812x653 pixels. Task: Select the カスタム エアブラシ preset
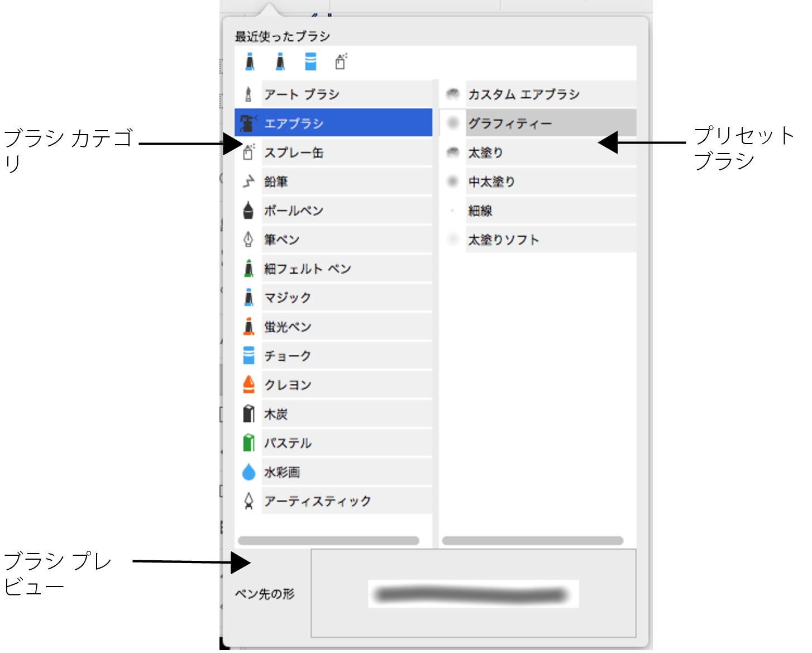point(550,94)
